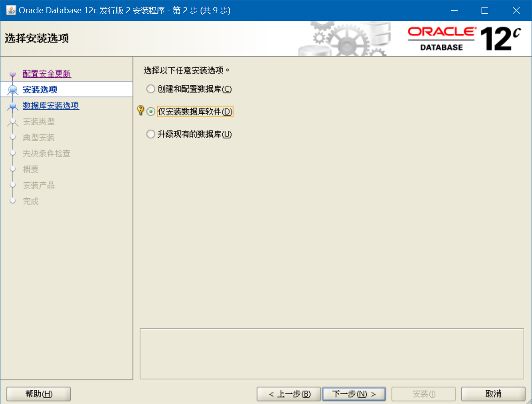Maximize the installer window
This screenshot has height=404, width=532.
point(485,10)
